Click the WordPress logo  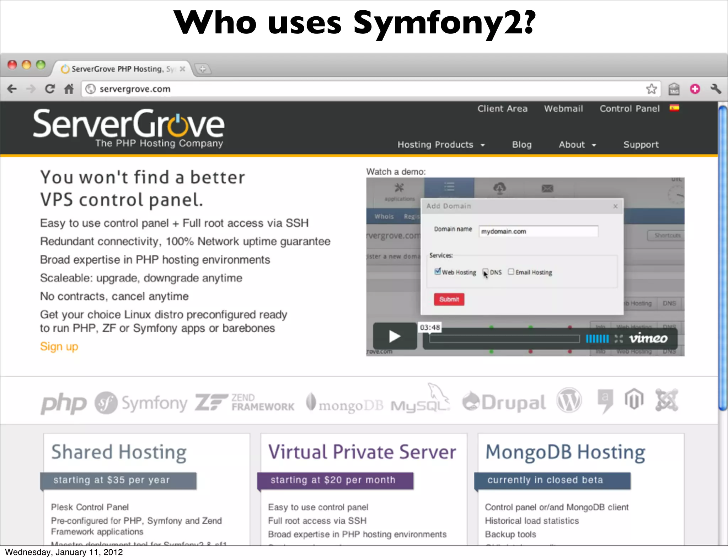[569, 400]
